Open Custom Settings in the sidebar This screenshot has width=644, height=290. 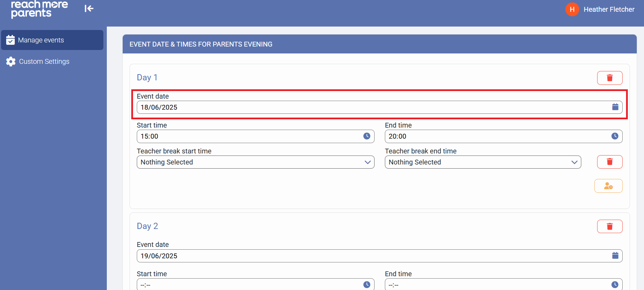(44, 61)
